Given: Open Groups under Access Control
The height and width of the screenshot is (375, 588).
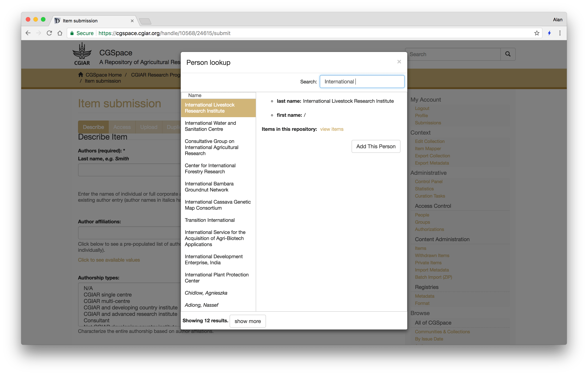Looking at the screenshot, I should (422, 222).
